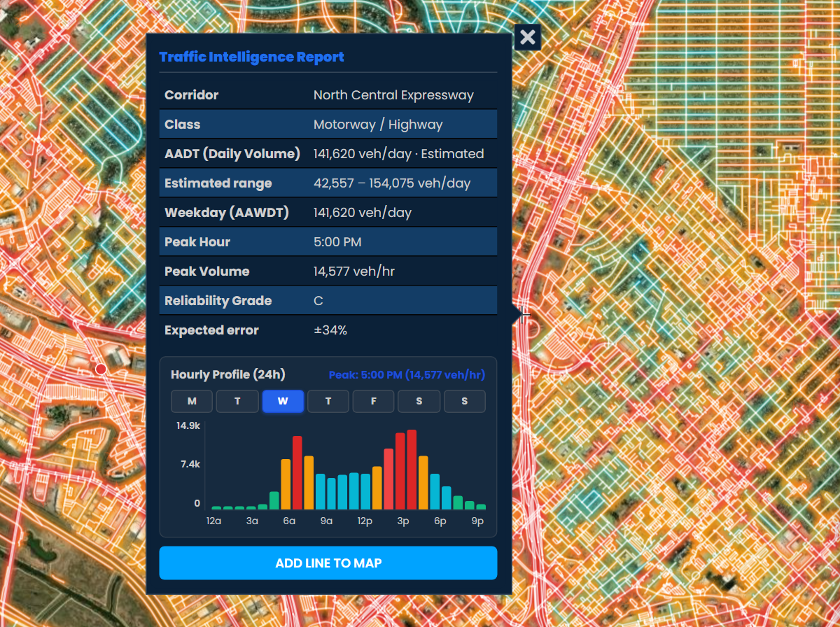The height and width of the screenshot is (627, 840).
Task: Click '141,620 veh/day · Estimated' value
Action: point(398,154)
